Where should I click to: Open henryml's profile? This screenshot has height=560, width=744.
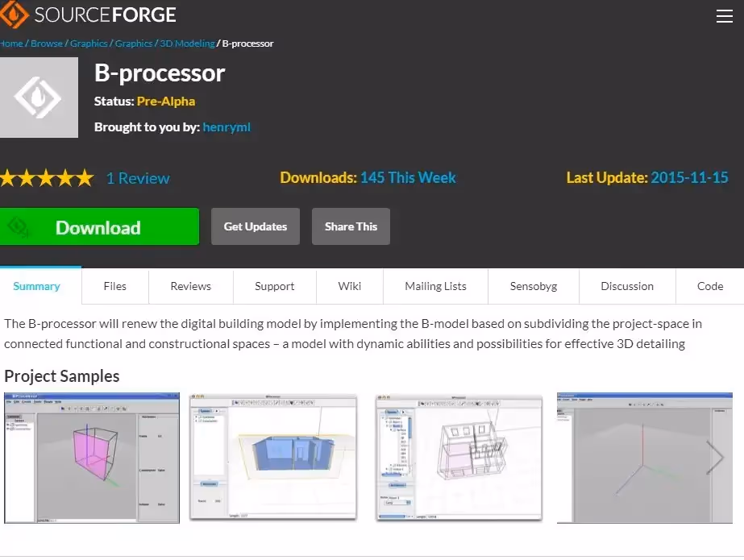(x=227, y=127)
